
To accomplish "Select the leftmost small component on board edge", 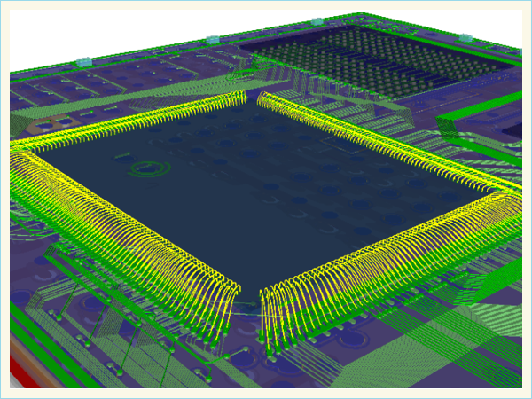I will click(x=84, y=61).
